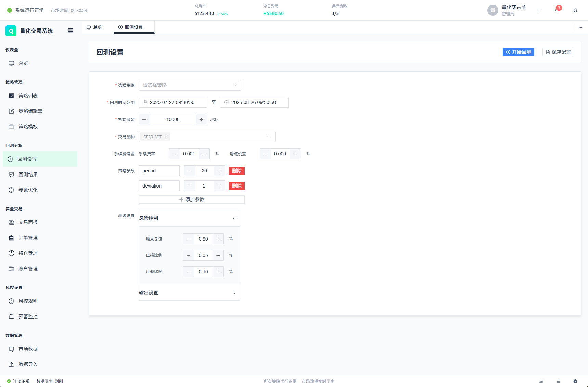
Task: Open 总览 in the sidebar
Action: pos(40,63)
